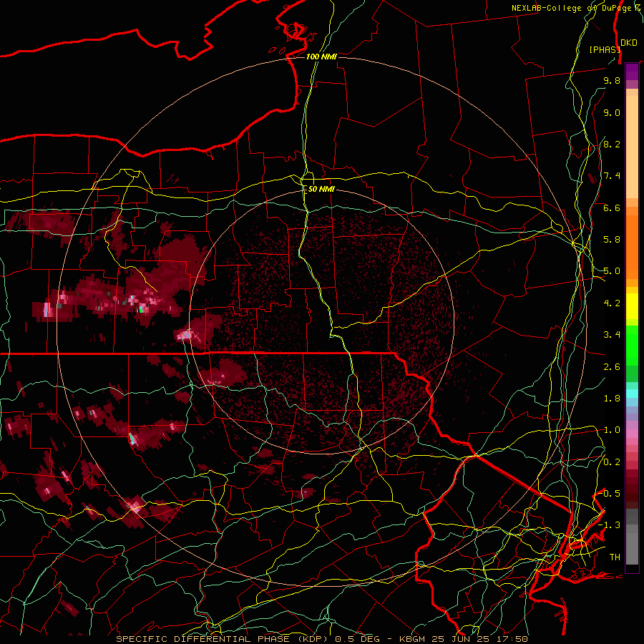Click the 4.2 value on the scale
Image resolution: width=644 pixels, height=644 pixels.
point(612,303)
